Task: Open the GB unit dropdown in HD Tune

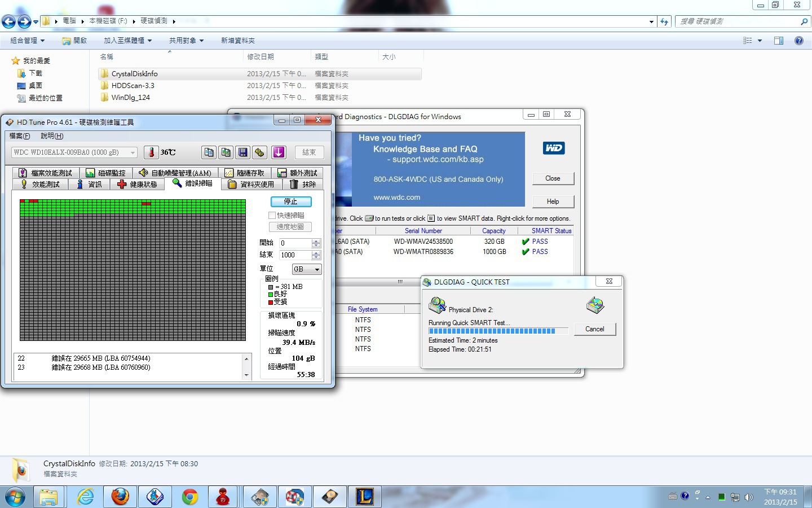Action: [307, 269]
